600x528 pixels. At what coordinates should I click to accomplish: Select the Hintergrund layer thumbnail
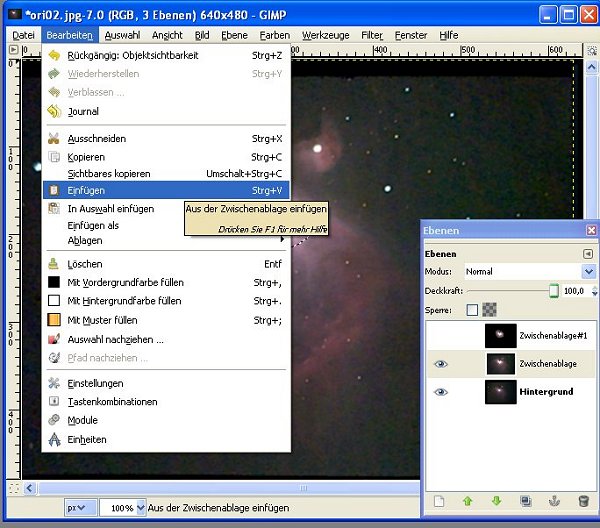[501, 392]
